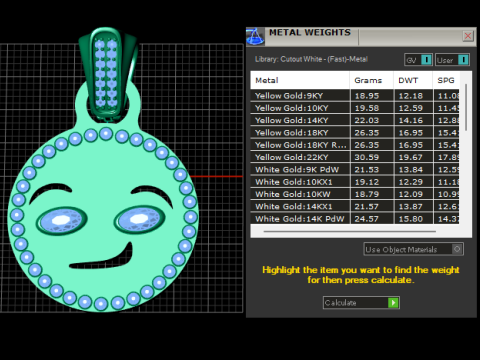Toggle the User switch

(452, 60)
